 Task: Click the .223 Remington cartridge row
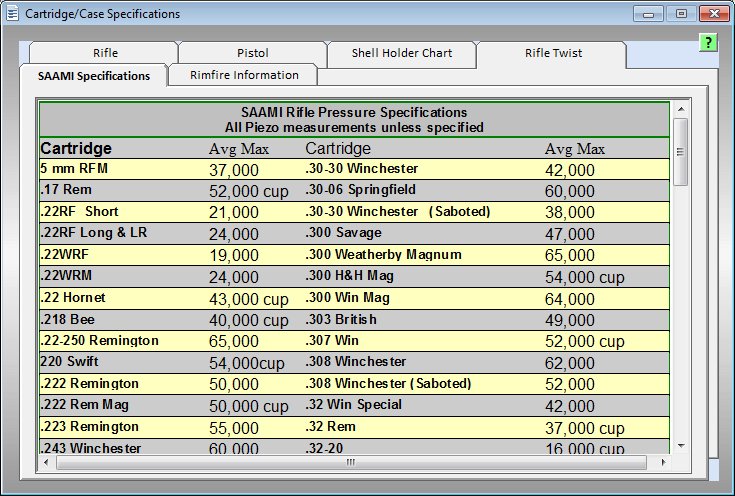tap(90, 427)
